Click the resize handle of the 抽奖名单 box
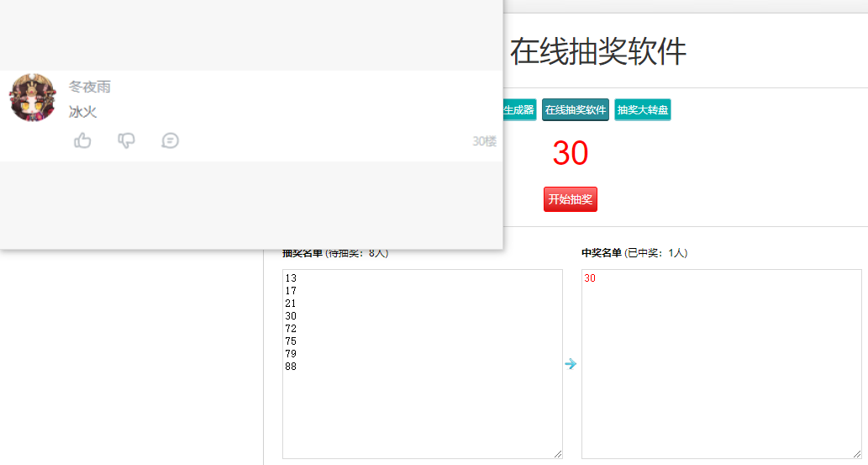This screenshot has height=465, width=868. [557, 453]
